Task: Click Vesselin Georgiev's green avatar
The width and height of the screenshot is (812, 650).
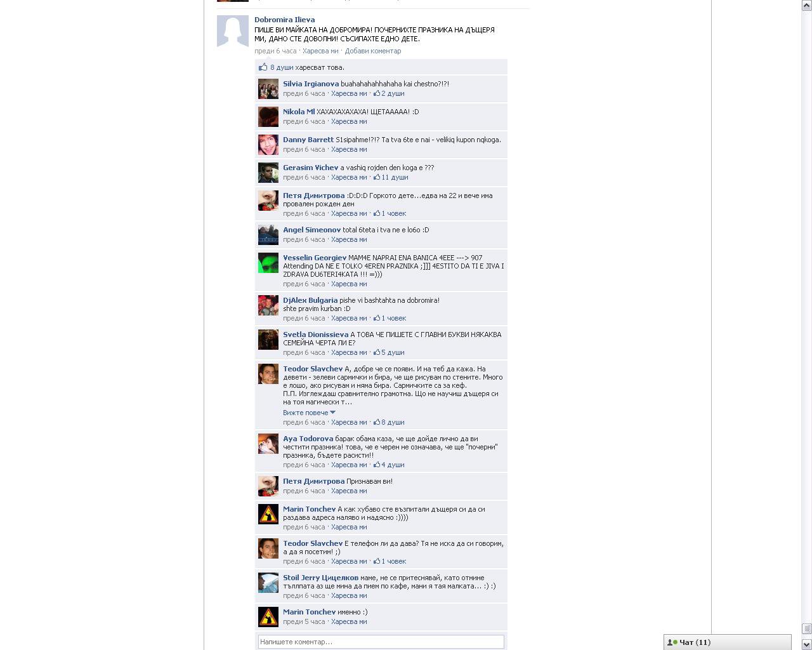Action: coord(268,263)
